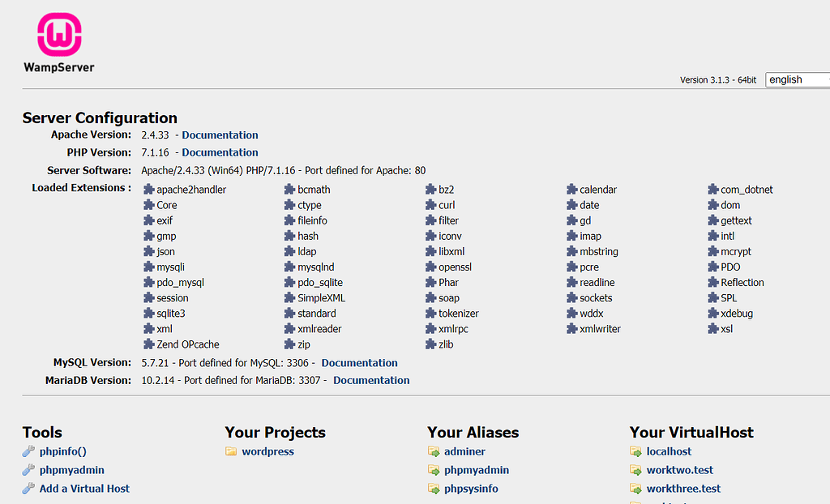The width and height of the screenshot is (830, 504).
Task: Open the Apache Version Documentation link
Action: [220, 135]
